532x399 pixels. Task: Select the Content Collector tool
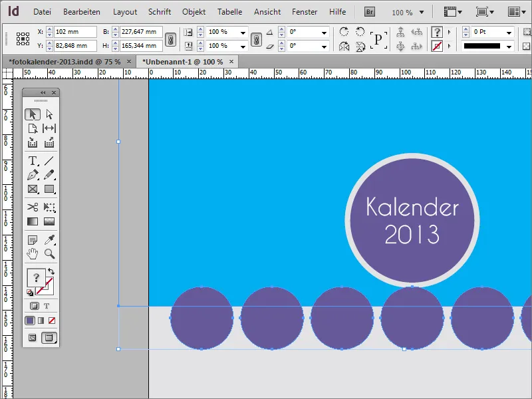coord(33,142)
